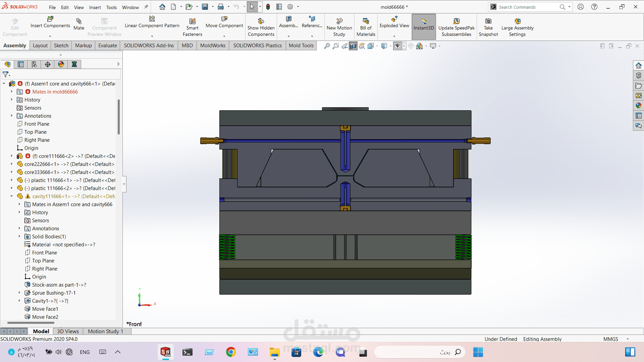Click the Zoom to Fit icon

pos(327,46)
